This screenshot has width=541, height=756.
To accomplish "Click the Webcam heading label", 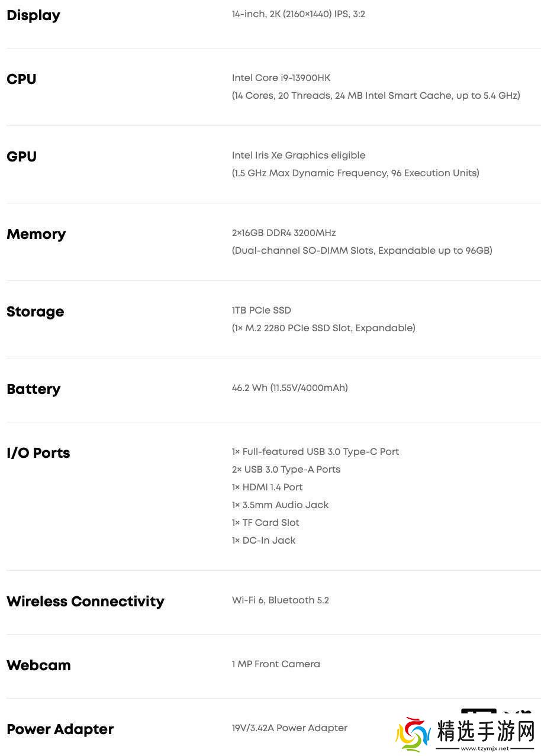I will coord(38,665).
